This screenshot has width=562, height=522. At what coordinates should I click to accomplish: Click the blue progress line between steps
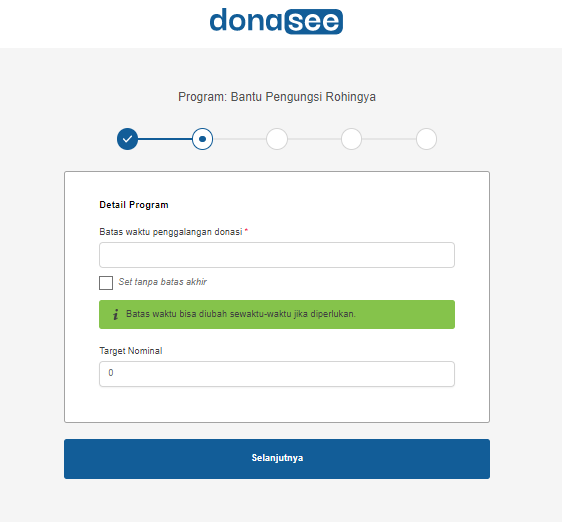coord(165,139)
